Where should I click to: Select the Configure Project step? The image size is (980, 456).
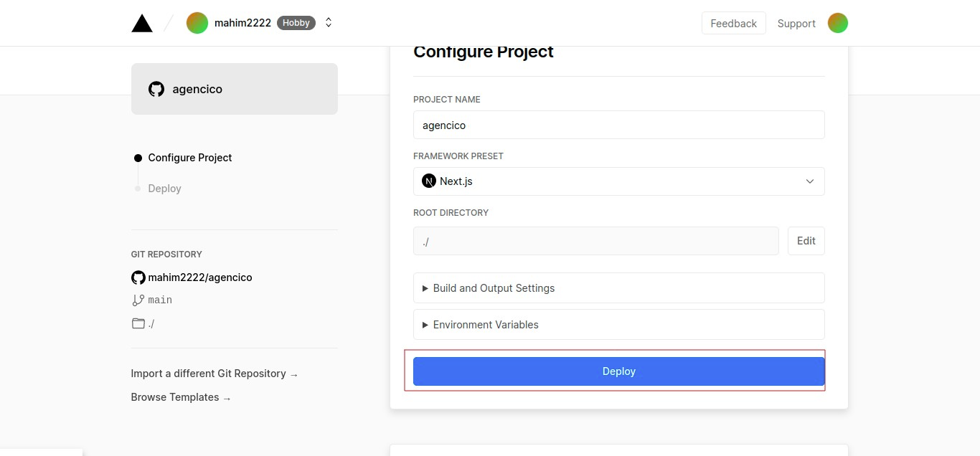point(190,158)
